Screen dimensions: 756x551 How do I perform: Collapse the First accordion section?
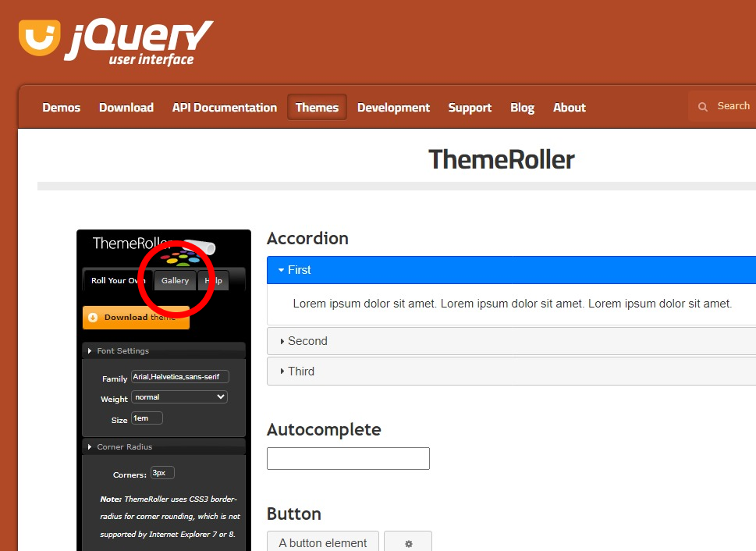point(511,270)
